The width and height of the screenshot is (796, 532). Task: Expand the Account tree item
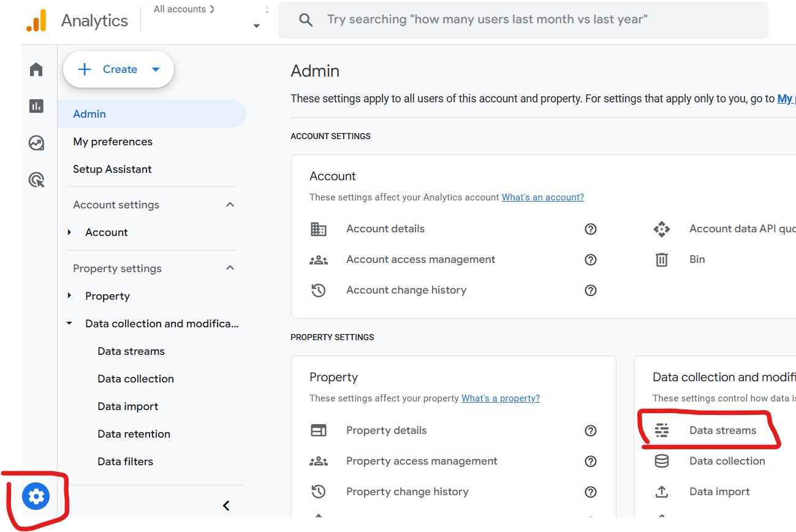[x=70, y=232]
